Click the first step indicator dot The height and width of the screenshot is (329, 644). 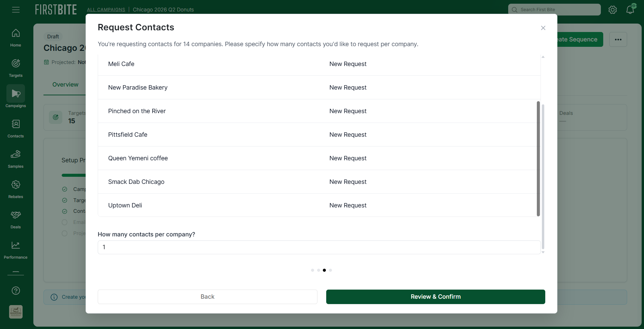click(x=312, y=270)
